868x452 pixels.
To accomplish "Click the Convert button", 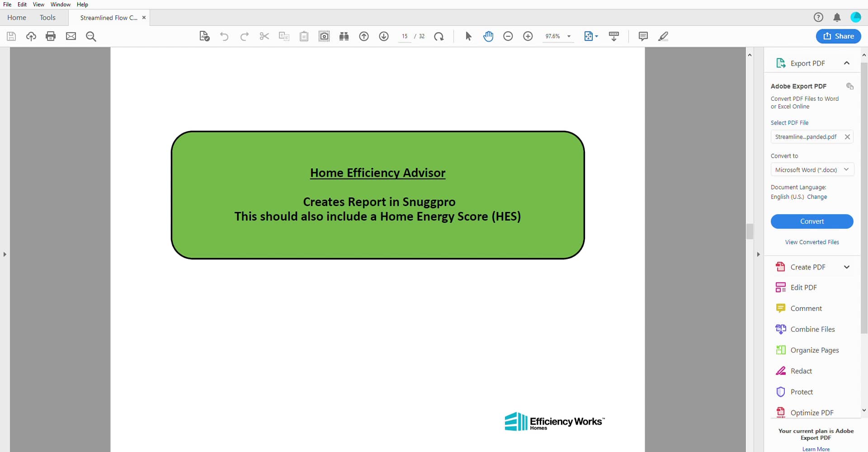I will [811, 221].
